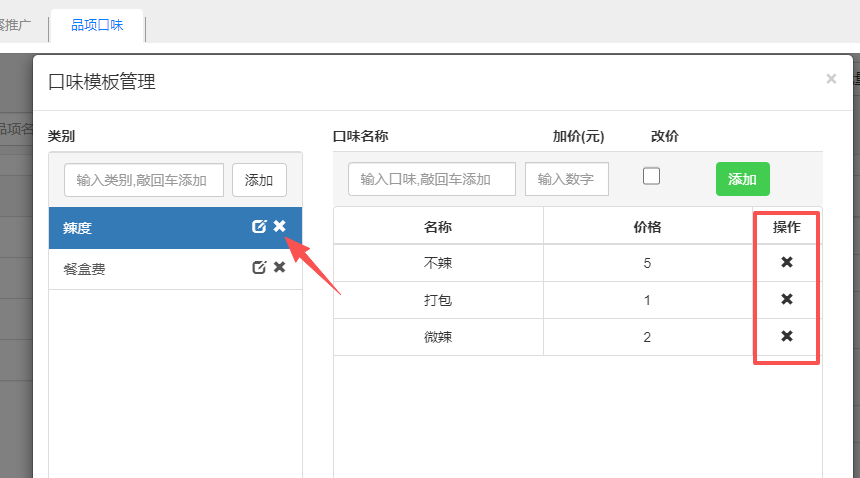Delete the 不辣 flavor row

point(787,263)
